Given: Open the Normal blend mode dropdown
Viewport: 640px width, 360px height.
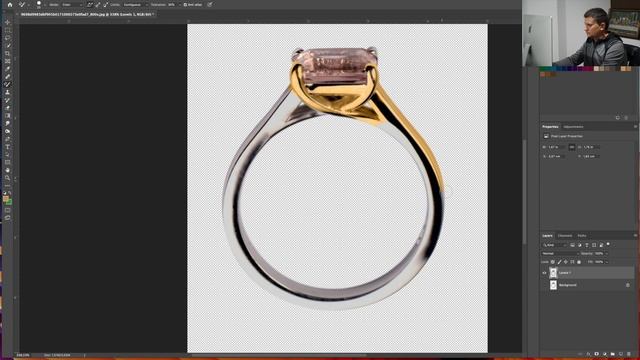Looking at the screenshot, I should [560, 253].
